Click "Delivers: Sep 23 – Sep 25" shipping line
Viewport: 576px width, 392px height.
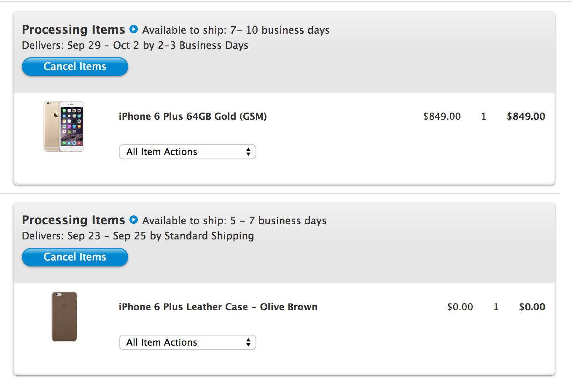pos(138,236)
